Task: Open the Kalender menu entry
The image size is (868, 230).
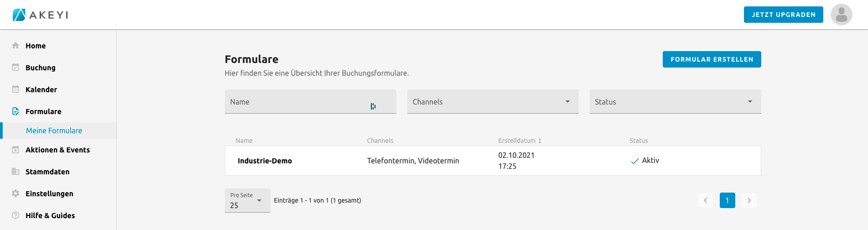Action: (41, 89)
